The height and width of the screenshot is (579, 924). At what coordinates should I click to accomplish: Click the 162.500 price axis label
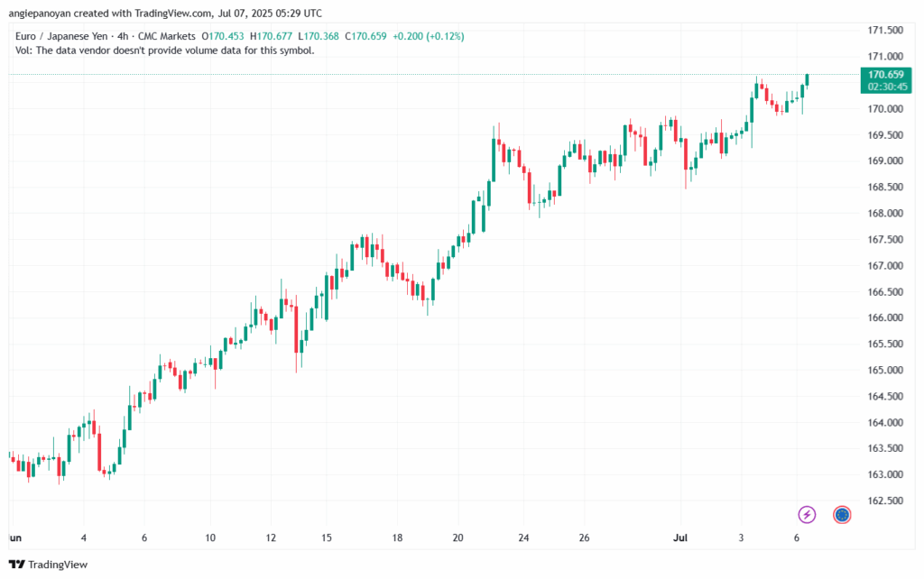coord(885,501)
